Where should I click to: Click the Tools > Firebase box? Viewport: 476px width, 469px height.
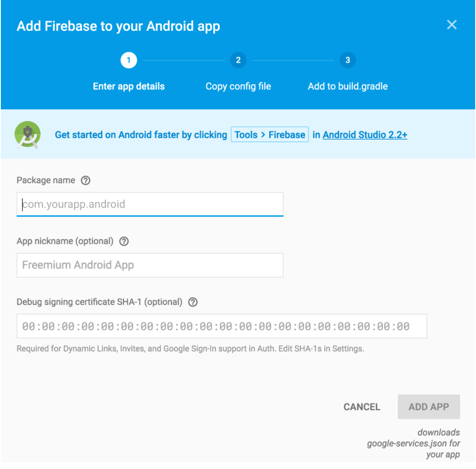(270, 135)
